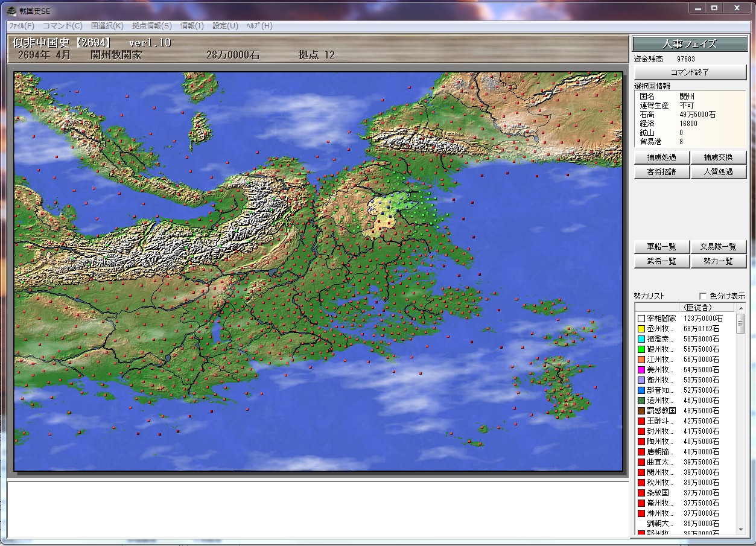
Task: Open the 設定(U) menu
Action: (225, 26)
